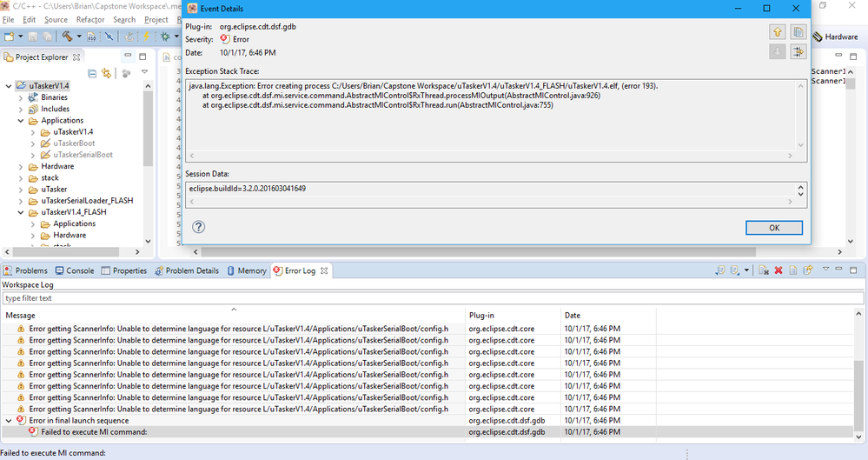Collapse the 'Error in final launch sequence' entry
This screenshot has height=460, width=868.
coord(9,421)
